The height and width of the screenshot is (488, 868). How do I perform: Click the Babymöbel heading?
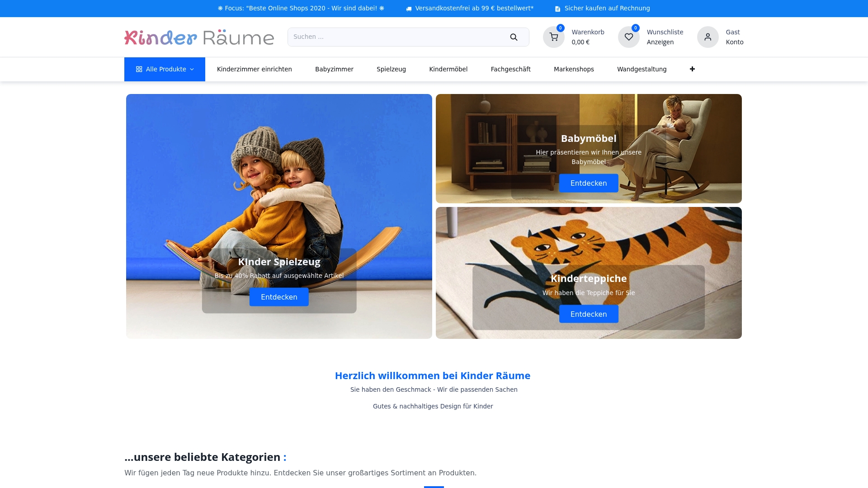click(589, 139)
